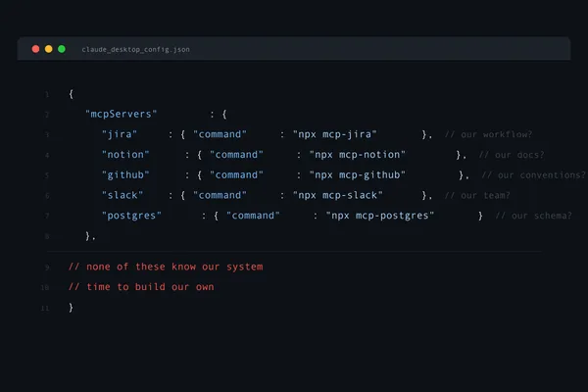588x392 pixels.
Task: Click line number 10 in the gutter
Action: 45,287
